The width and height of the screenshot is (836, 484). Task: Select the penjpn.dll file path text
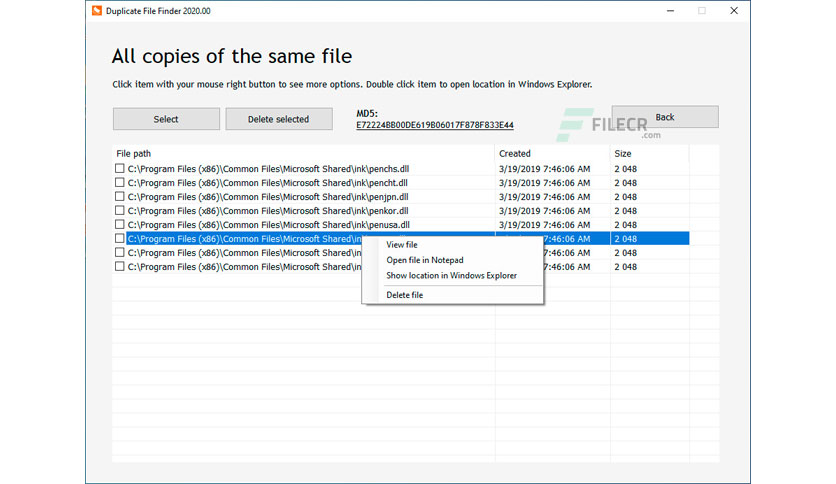click(x=268, y=197)
